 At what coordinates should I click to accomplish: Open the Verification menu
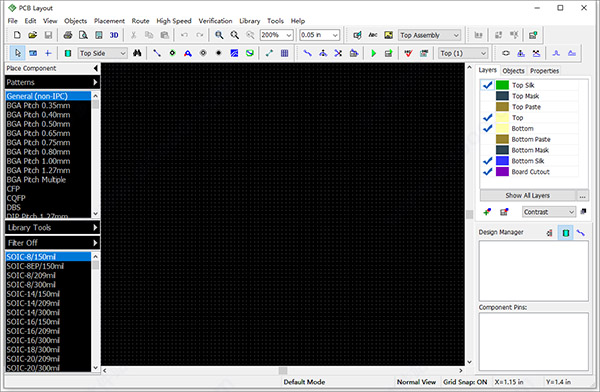215,21
